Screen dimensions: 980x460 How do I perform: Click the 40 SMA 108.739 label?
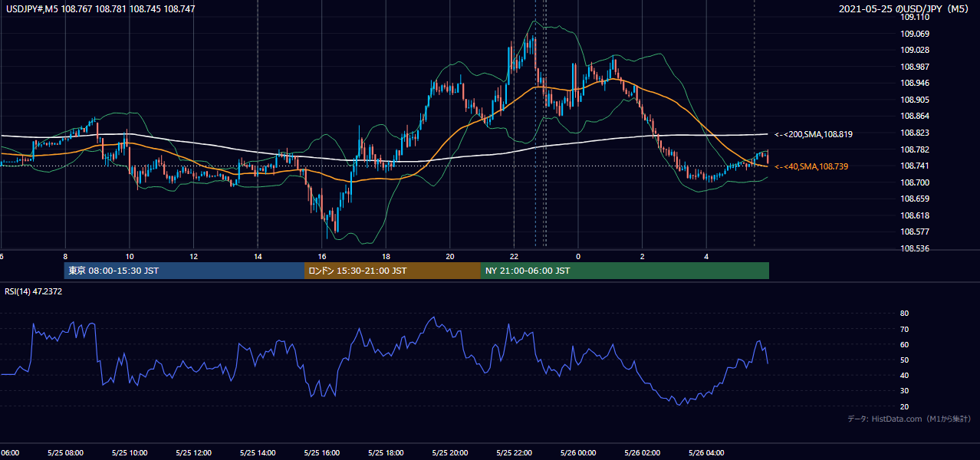pyautogui.click(x=811, y=166)
